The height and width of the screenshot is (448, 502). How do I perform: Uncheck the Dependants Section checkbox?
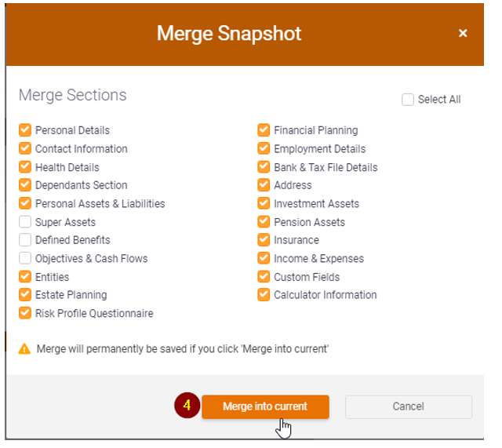25,185
